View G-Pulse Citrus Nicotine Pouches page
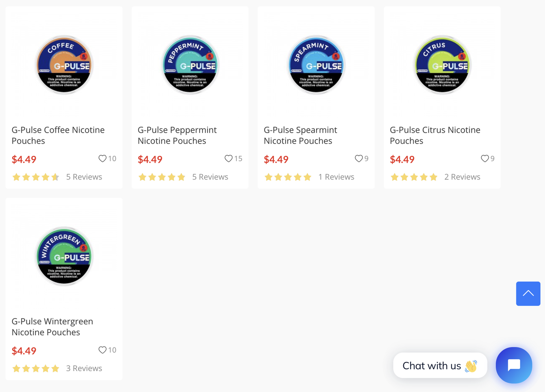 (435, 135)
